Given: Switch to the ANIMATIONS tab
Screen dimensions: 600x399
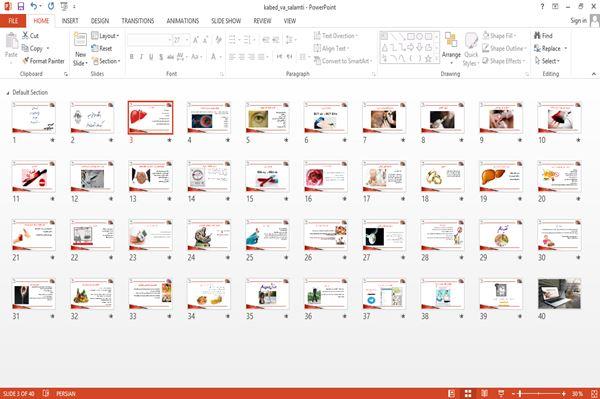Looking at the screenshot, I should (x=183, y=21).
